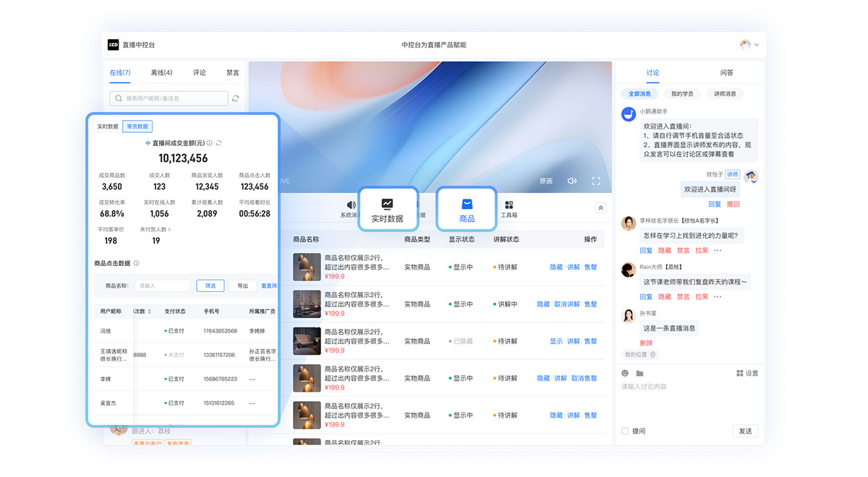The width and height of the screenshot is (868, 477).
Task: Refresh the online user list
Action: click(235, 98)
